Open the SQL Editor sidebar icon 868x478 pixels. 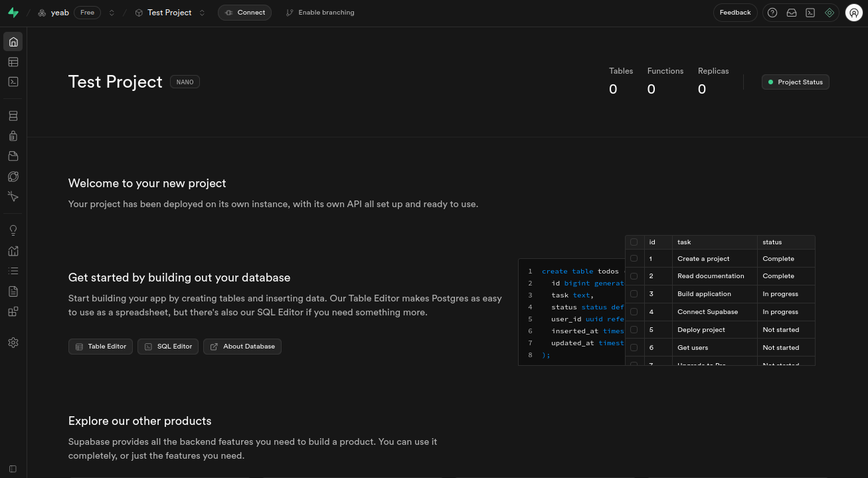click(13, 82)
